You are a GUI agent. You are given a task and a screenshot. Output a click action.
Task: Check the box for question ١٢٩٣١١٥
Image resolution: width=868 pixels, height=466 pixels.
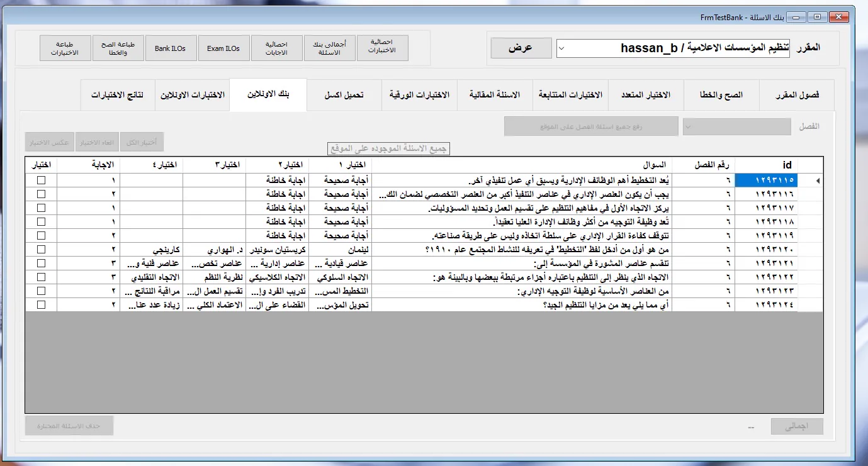(x=42, y=180)
